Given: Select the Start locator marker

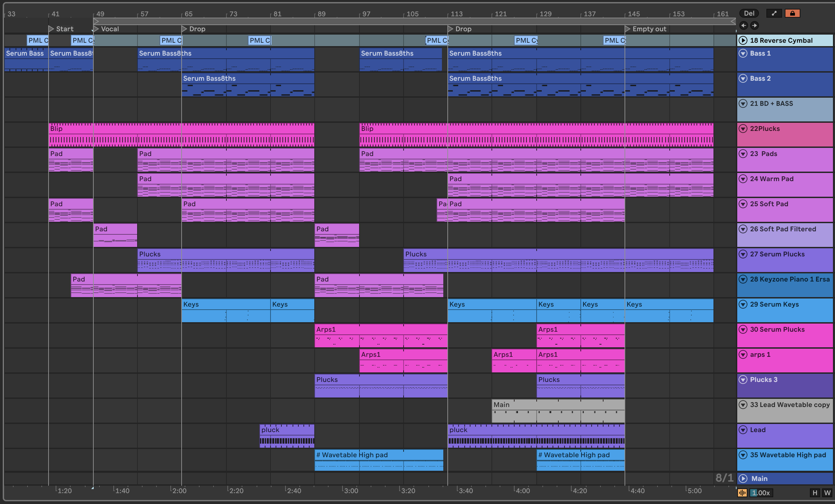Looking at the screenshot, I should (51, 29).
